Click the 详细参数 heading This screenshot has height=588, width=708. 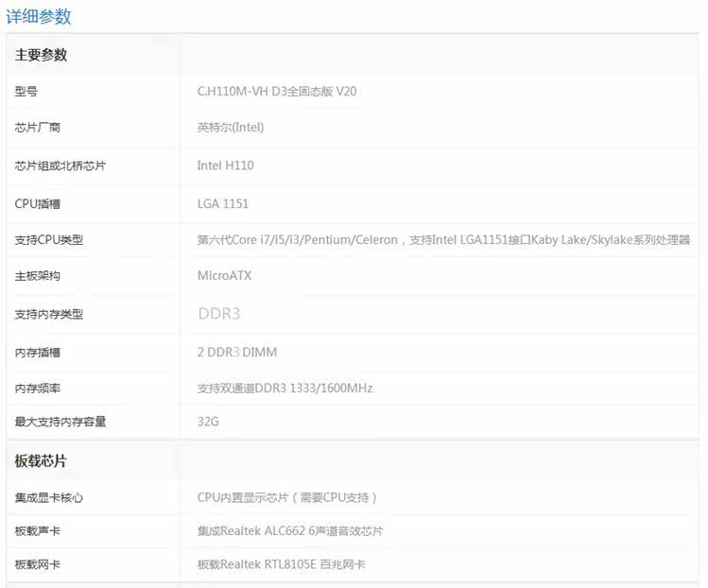tap(39, 17)
